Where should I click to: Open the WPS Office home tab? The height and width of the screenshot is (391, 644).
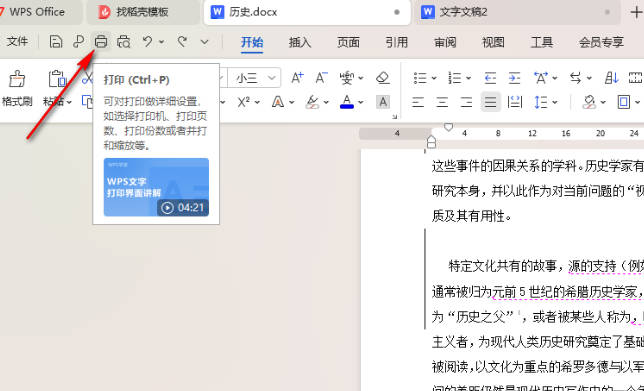pyautogui.click(x=41, y=12)
